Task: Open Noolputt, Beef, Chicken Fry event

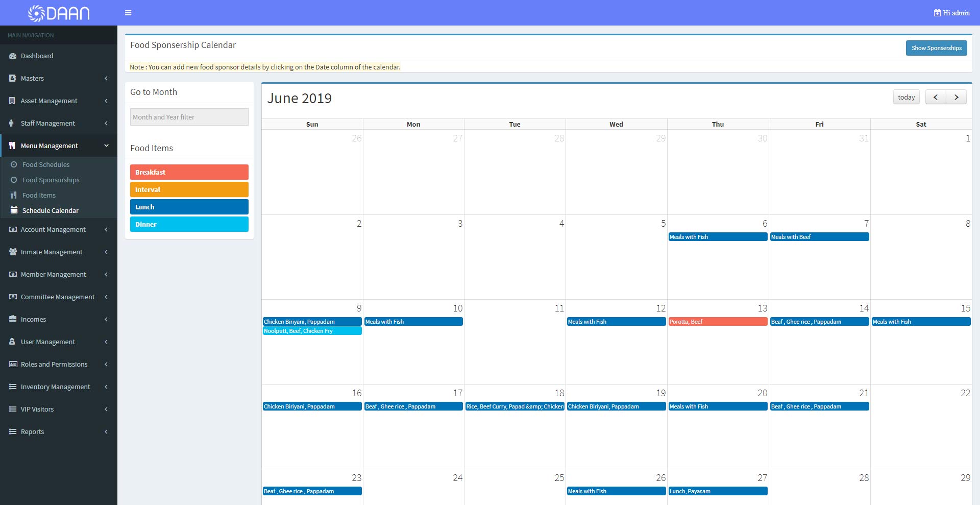Action: 312,331
